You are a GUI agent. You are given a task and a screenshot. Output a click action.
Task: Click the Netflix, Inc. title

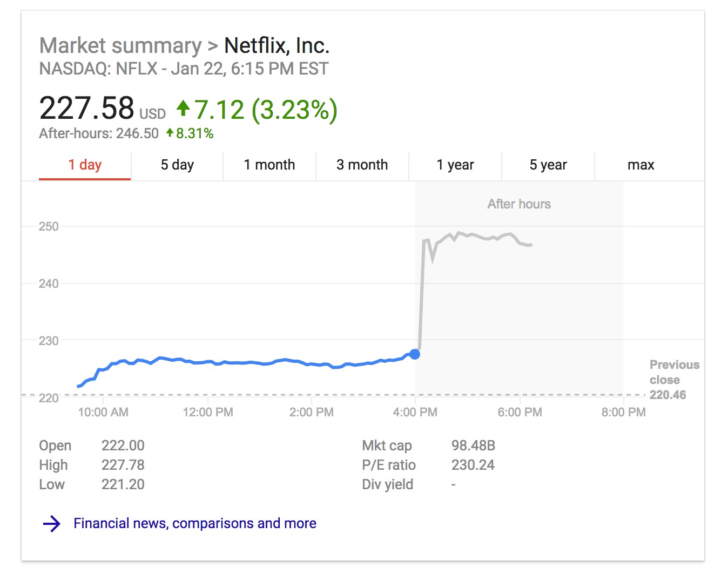point(277,46)
